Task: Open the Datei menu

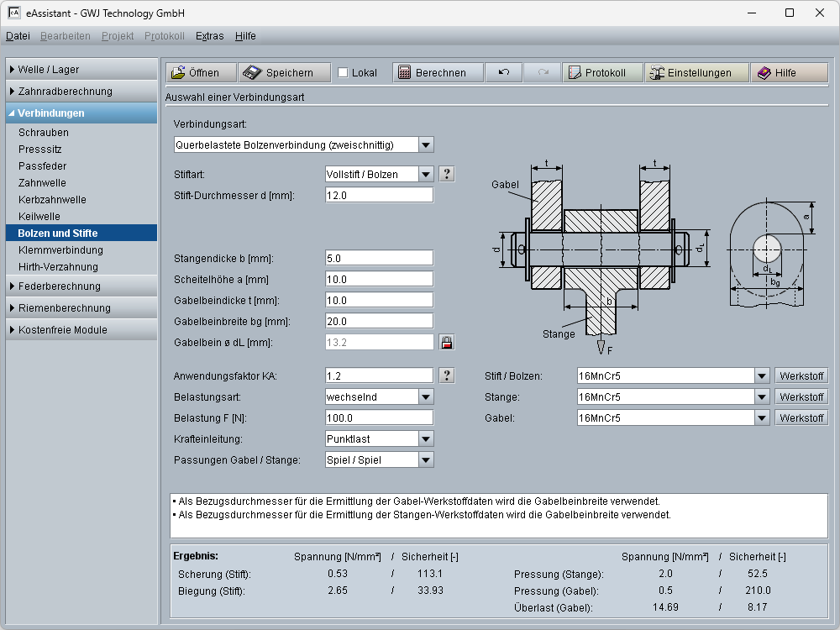Action: point(18,36)
